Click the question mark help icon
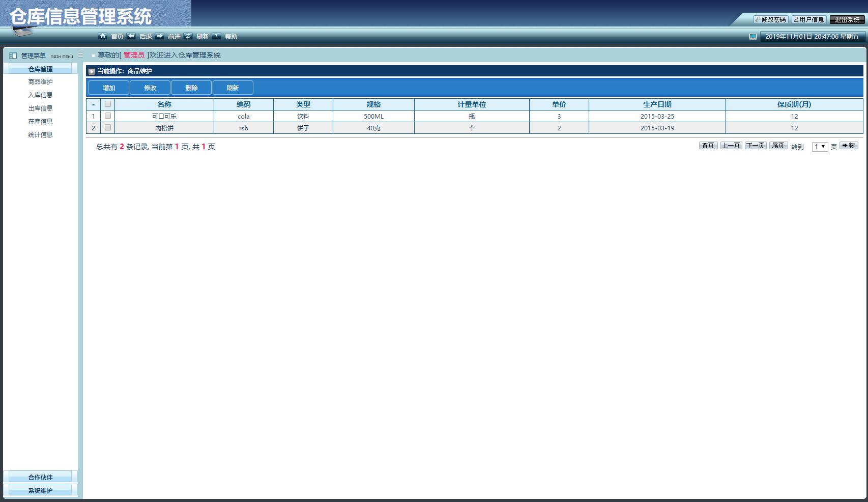Viewport: 868px width, 502px height. tap(217, 36)
